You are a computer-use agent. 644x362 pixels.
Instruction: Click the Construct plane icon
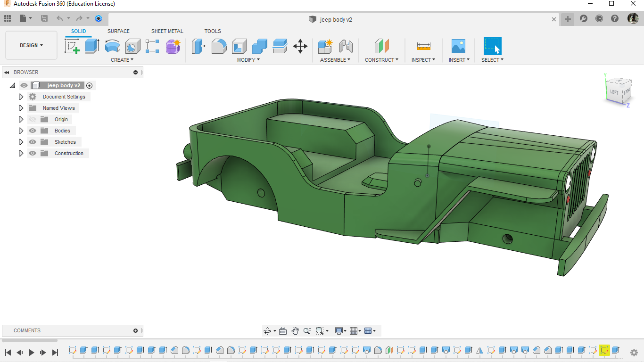[382, 46]
